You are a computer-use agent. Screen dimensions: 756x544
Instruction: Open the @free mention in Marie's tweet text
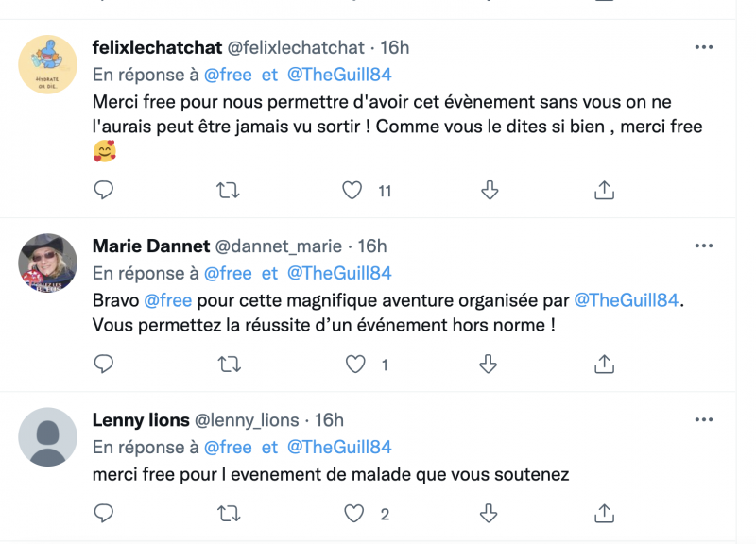[x=167, y=300]
